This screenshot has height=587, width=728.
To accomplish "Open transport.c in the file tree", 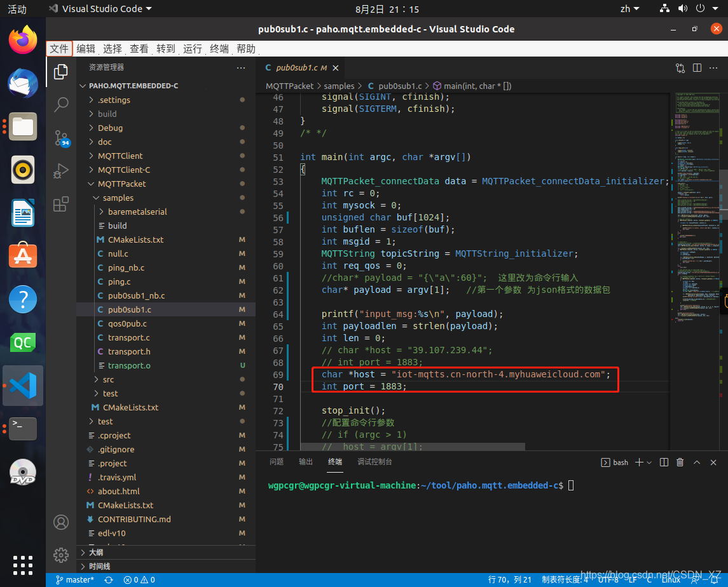I will pyautogui.click(x=166, y=337).
